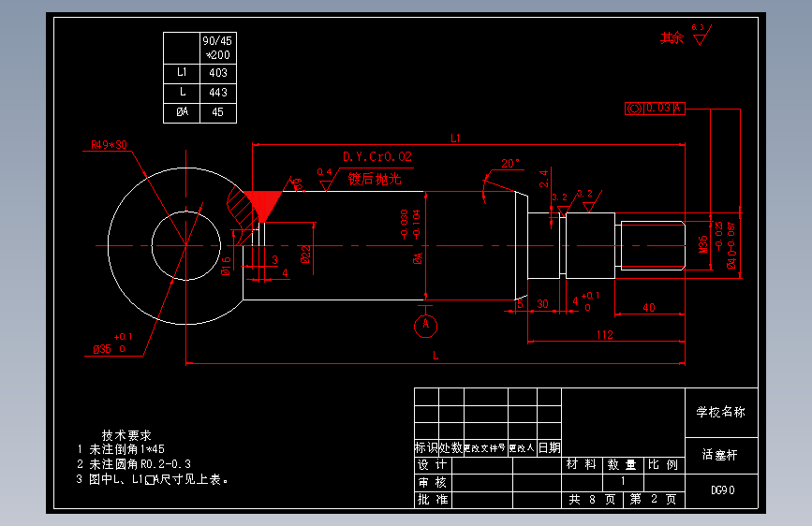The image size is (812, 526).
Task: Select the Ø16 diameter dimension
Action: tap(226, 266)
